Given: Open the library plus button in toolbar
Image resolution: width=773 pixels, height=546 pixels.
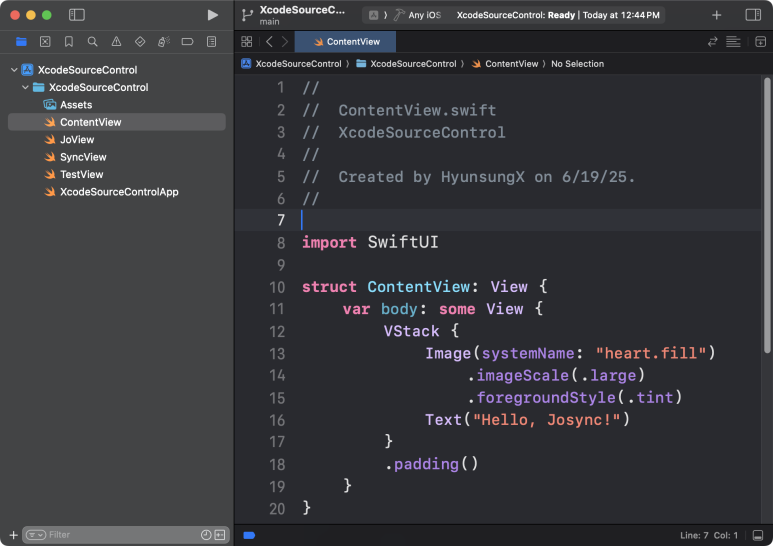Looking at the screenshot, I should tap(717, 15).
